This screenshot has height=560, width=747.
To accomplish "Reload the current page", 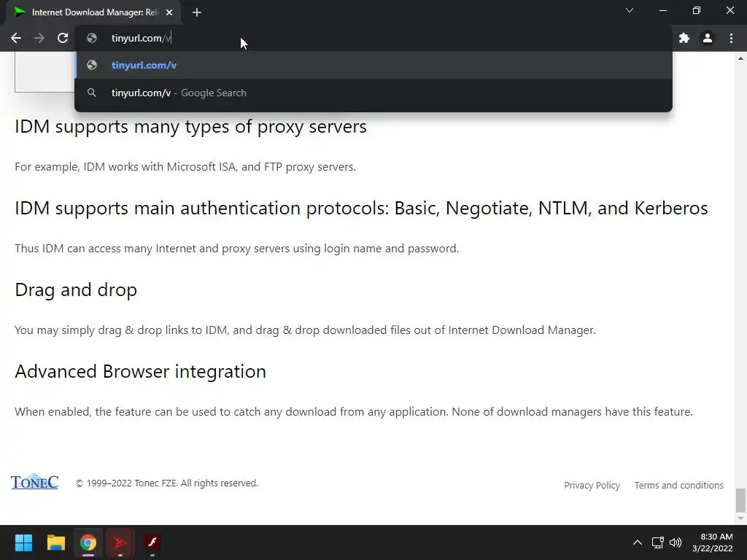I will (x=63, y=38).
